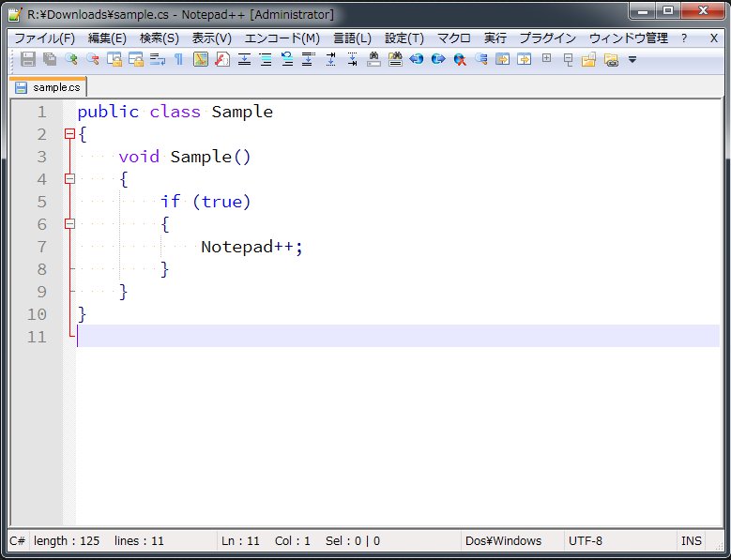Screen dimensions: 731x560
Task: Click line number 7 in the margin
Action: tap(42, 247)
